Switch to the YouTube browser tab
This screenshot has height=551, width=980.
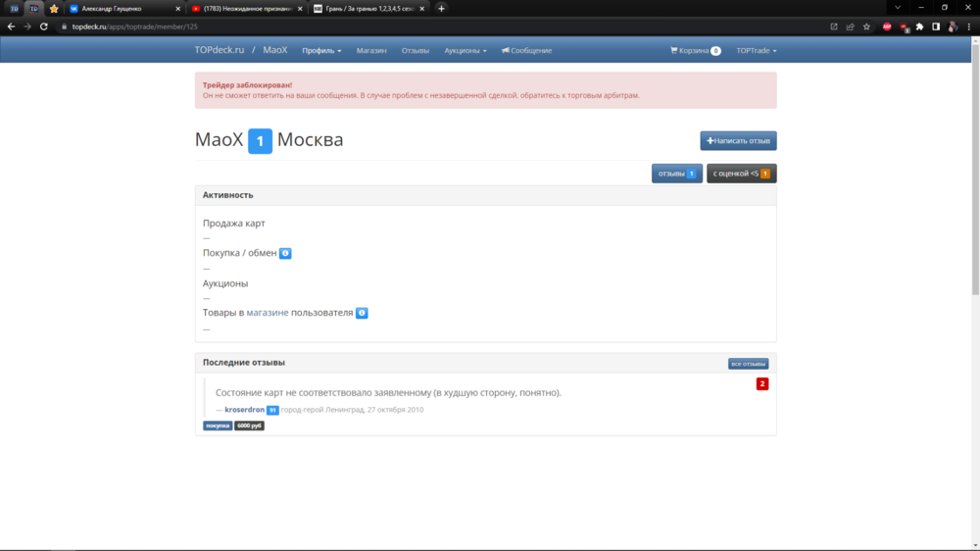click(x=245, y=8)
